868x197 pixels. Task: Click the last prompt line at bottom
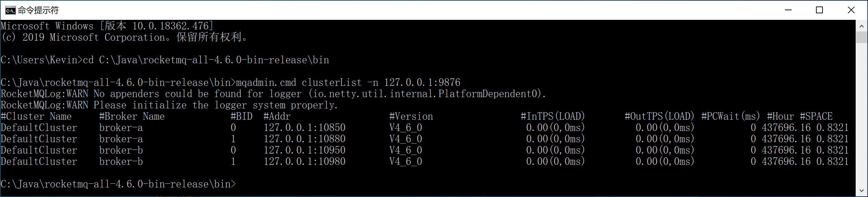pyautogui.click(x=118, y=184)
